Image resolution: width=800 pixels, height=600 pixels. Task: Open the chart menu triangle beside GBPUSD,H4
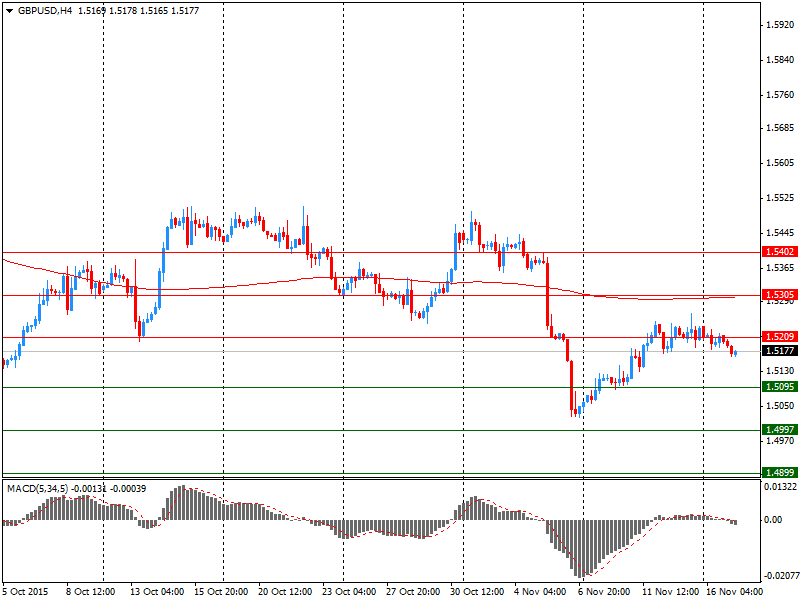[x=9, y=11]
